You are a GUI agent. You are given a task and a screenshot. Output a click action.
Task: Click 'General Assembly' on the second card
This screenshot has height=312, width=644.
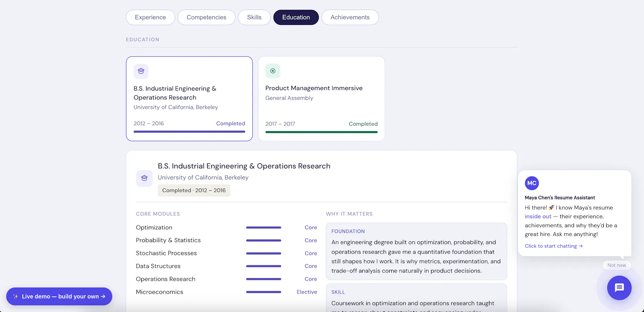[289, 98]
